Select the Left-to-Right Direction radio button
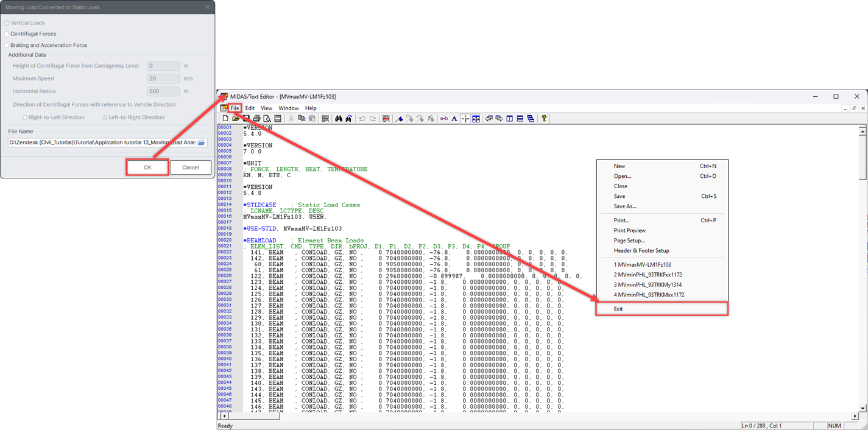The height and width of the screenshot is (430, 868). [x=105, y=118]
